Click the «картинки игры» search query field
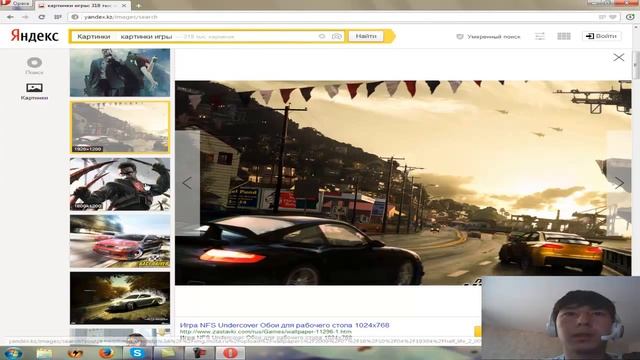 pyautogui.click(x=146, y=36)
